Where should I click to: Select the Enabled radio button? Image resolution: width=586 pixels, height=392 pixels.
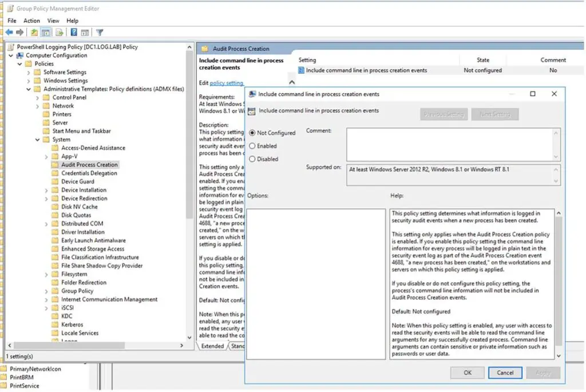pos(251,146)
